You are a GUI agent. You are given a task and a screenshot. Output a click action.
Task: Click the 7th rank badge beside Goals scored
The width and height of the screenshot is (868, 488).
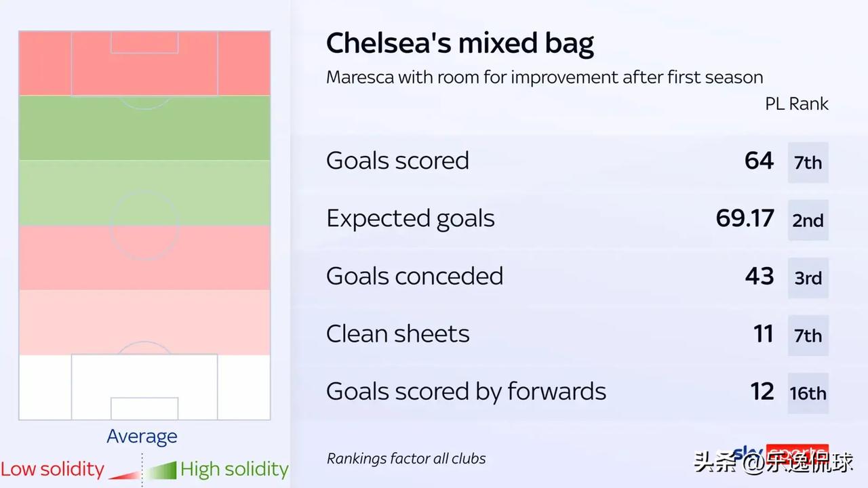pyautogui.click(x=808, y=163)
